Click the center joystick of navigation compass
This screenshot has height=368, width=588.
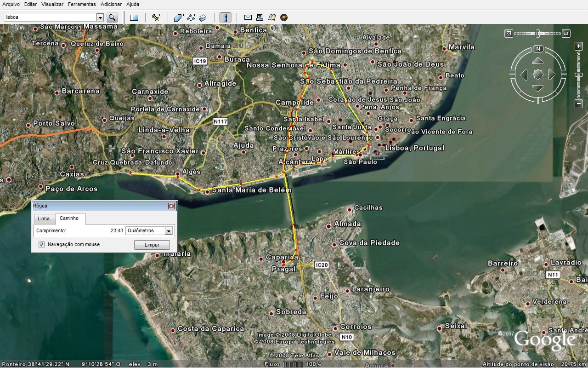[538, 75]
